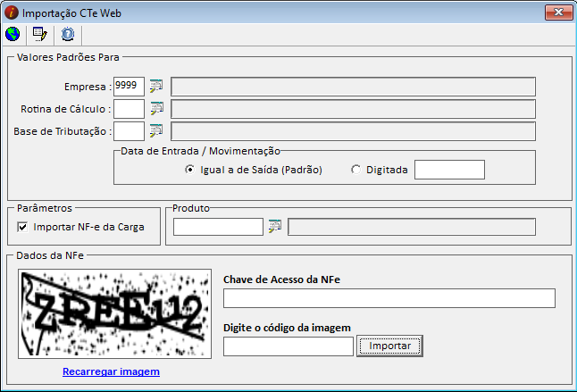Click the 'Parâmetros' group title
Image resolution: width=577 pixels, height=392 pixels.
(45, 208)
